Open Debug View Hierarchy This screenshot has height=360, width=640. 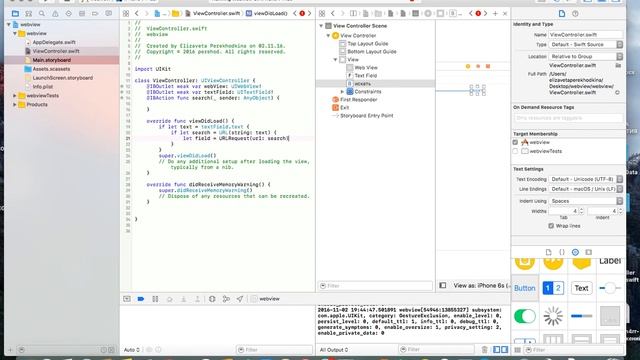click(x=212, y=299)
